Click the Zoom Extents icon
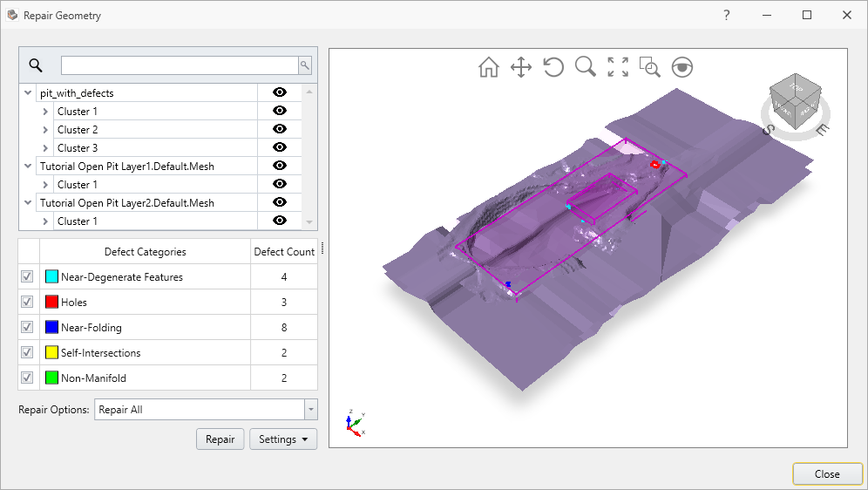This screenshot has width=868, height=490. pos(618,67)
